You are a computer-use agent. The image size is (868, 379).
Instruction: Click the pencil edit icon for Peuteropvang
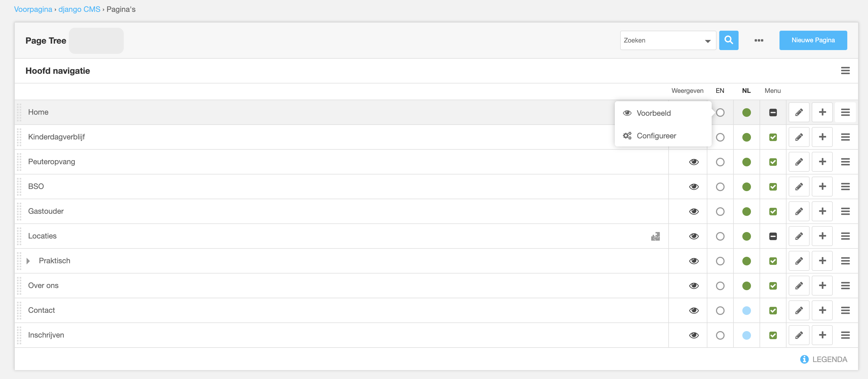click(799, 162)
